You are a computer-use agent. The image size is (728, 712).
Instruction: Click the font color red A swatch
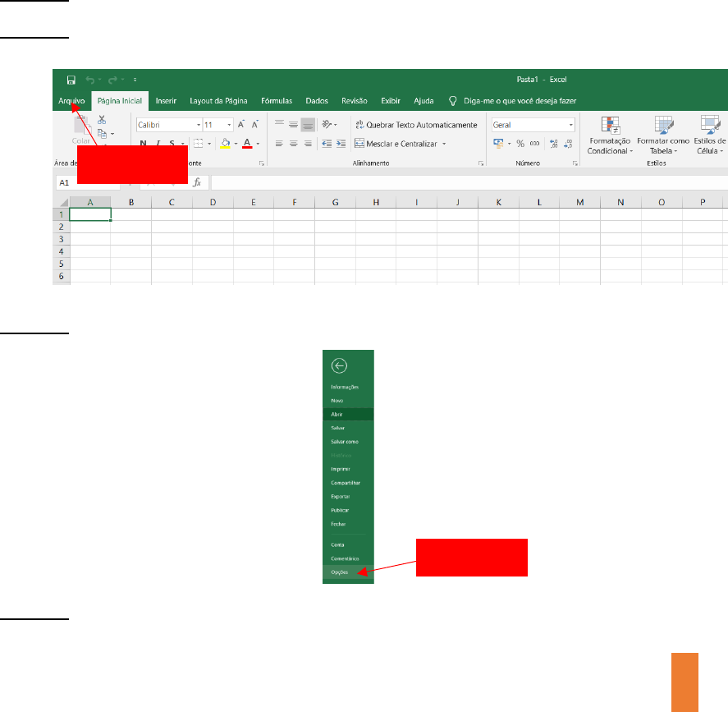[x=246, y=143]
